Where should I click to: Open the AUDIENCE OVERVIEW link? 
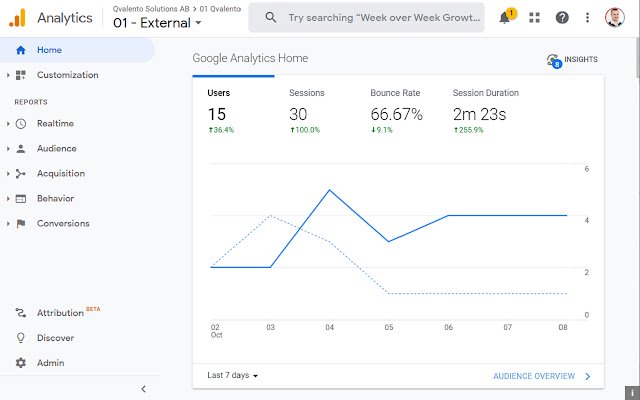click(x=534, y=376)
